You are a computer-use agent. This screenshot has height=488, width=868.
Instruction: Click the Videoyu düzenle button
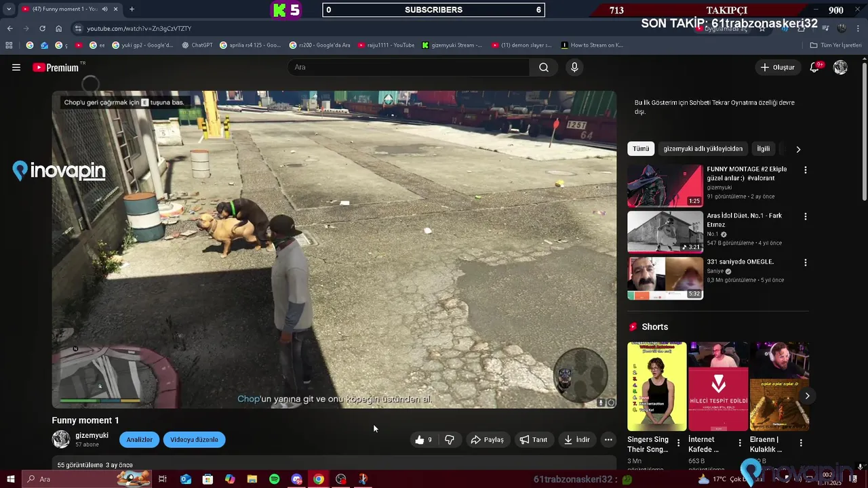194,440
